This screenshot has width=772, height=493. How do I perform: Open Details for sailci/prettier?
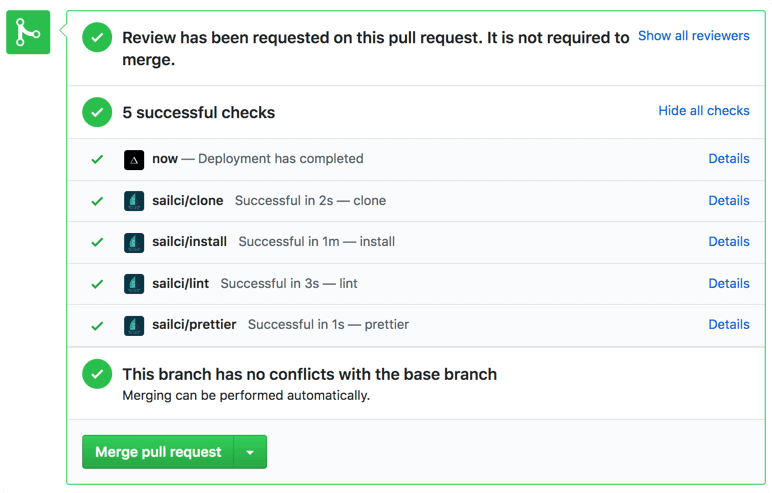coord(729,324)
